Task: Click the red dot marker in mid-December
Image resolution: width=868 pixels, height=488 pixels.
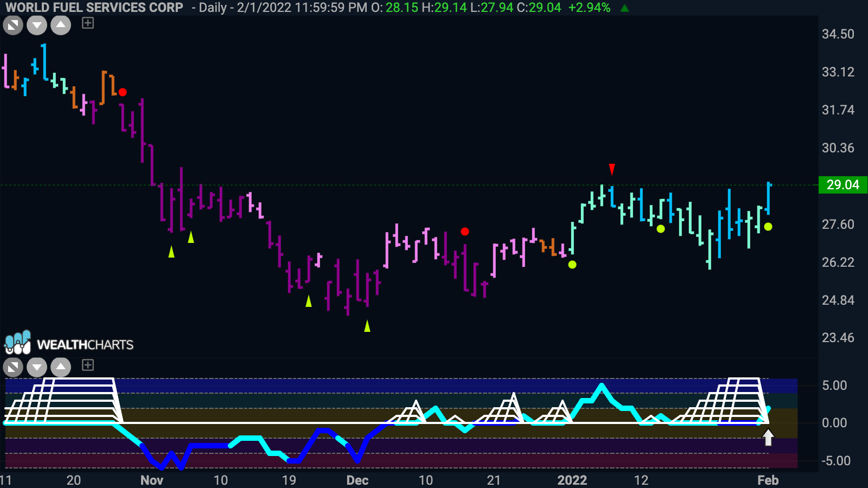Action: point(465,232)
